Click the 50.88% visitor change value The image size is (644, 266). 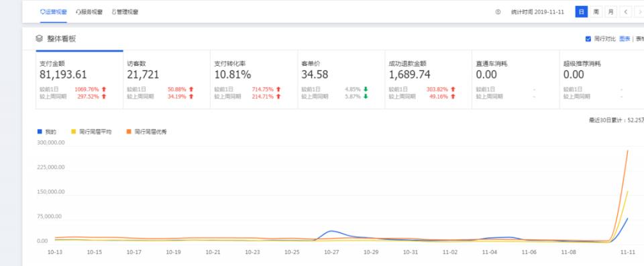177,89
